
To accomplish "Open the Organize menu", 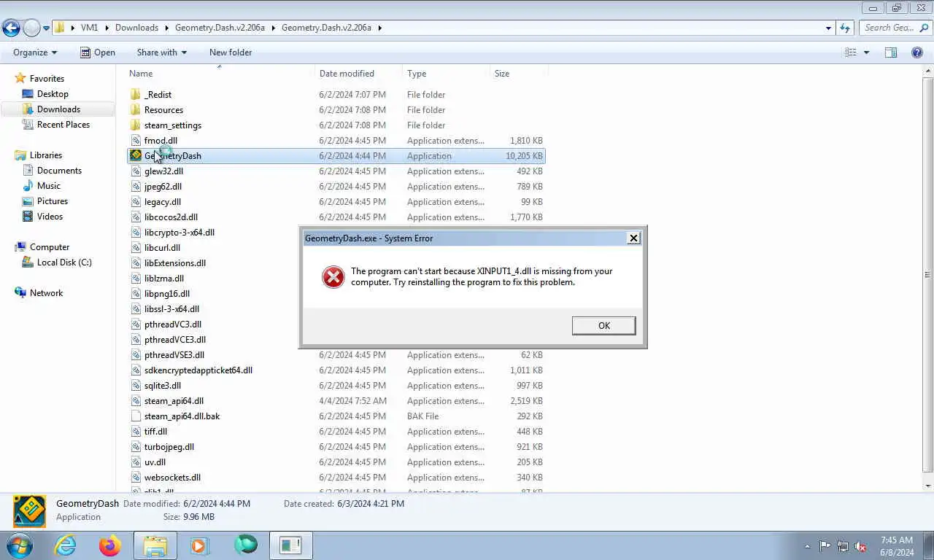I will pyautogui.click(x=35, y=52).
